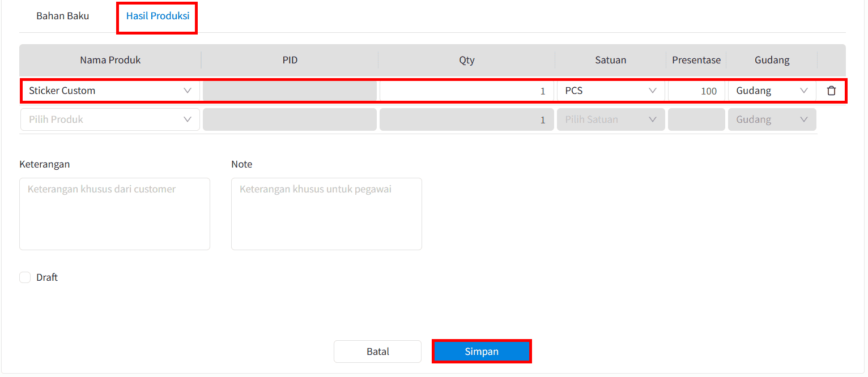Open the Gudang dropdown in second row
The image size is (868, 377).
pos(771,119)
